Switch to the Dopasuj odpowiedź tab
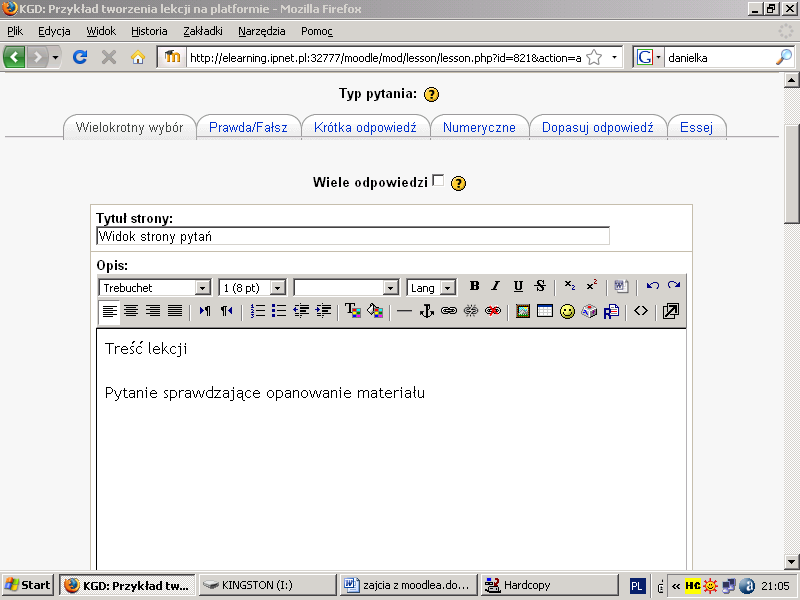Image resolution: width=800 pixels, height=600 pixels. point(597,127)
